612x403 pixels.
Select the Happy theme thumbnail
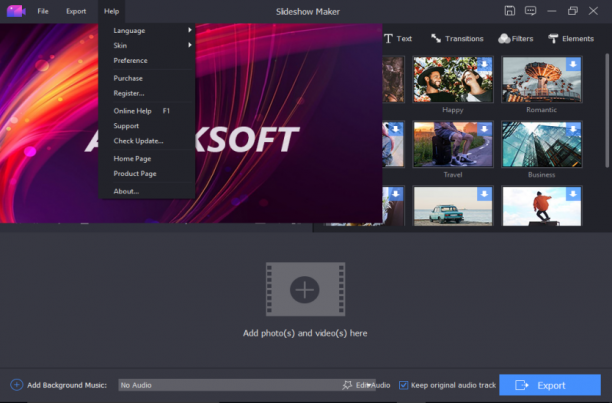click(453, 80)
